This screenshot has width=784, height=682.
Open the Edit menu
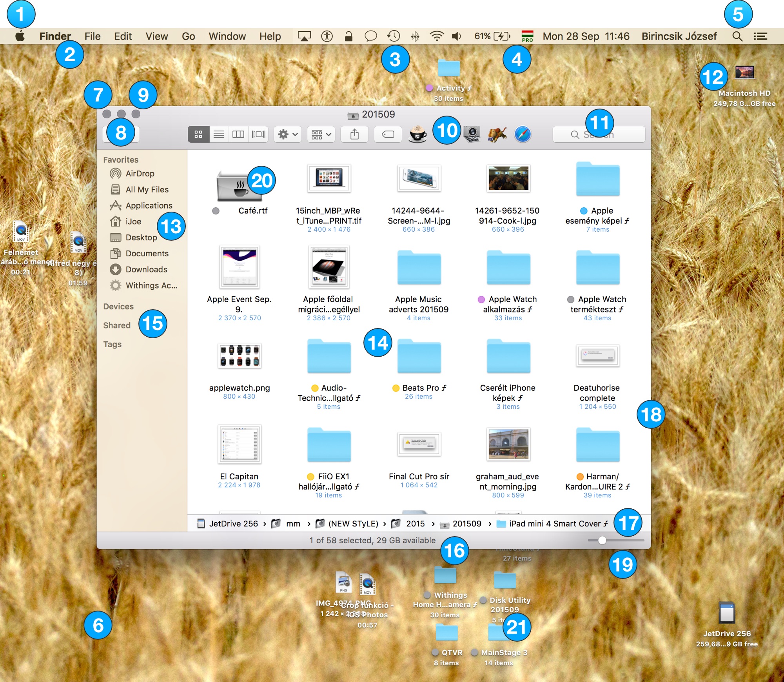(123, 36)
